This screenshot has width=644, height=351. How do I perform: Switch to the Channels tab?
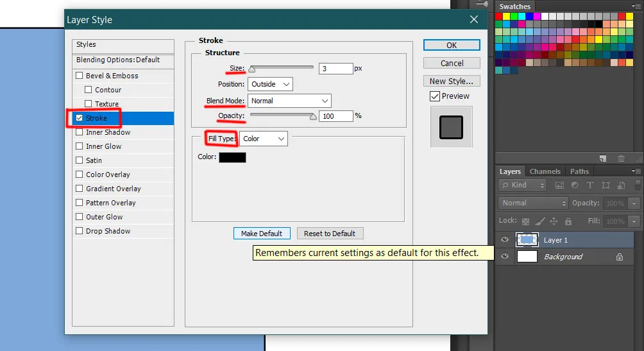[x=545, y=171]
